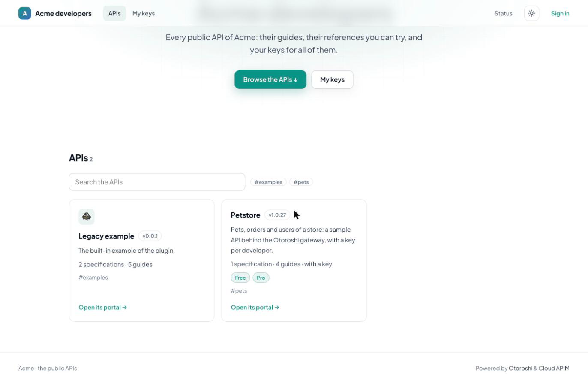Click the Acme developers brand name

point(63,13)
